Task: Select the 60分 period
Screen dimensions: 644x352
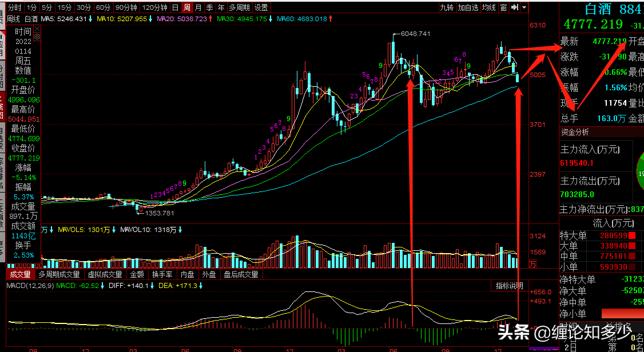Action: (103, 7)
